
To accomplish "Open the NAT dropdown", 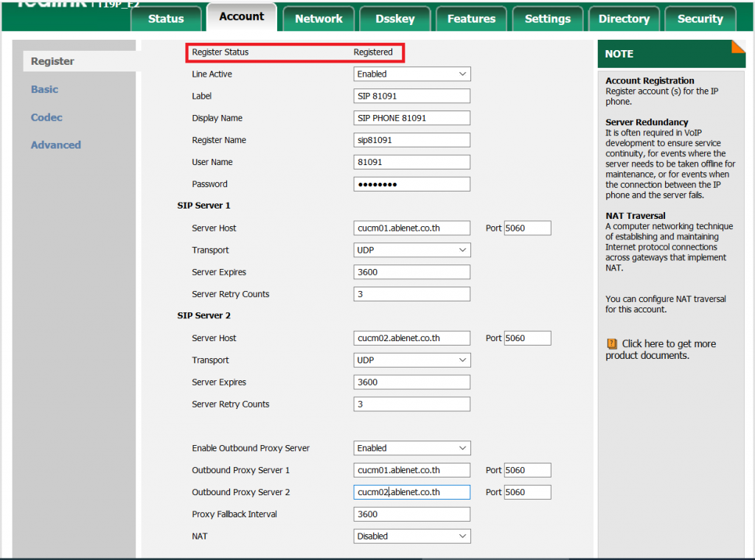I will (411, 536).
